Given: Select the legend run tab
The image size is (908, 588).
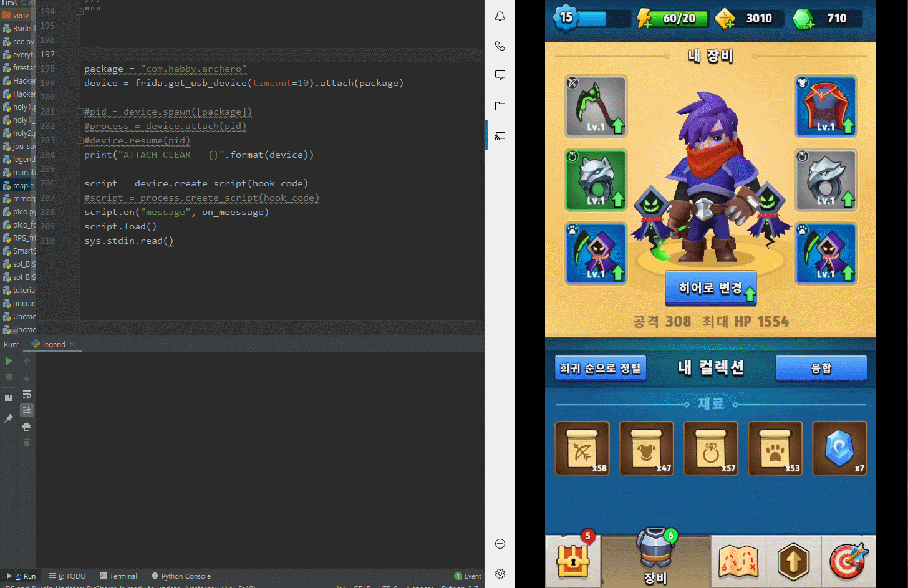Looking at the screenshot, I should (x=54, y=344).
